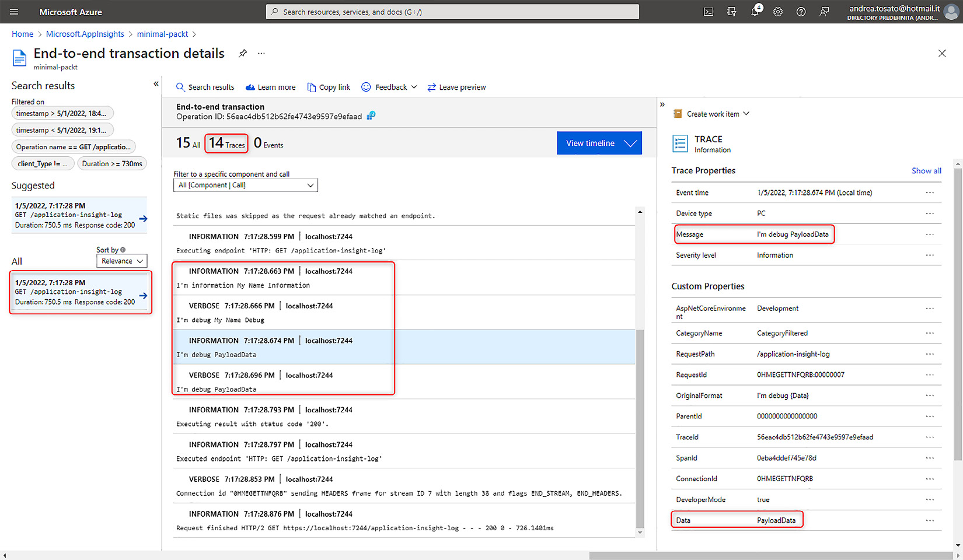Open the top bar feedback person icon
The image size is (963, 560).
tap(824, 12)
